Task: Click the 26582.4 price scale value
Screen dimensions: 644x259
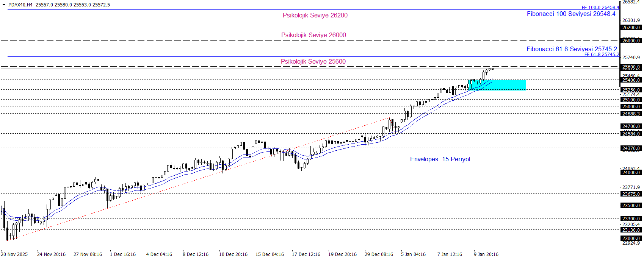Action: [631, 2]
